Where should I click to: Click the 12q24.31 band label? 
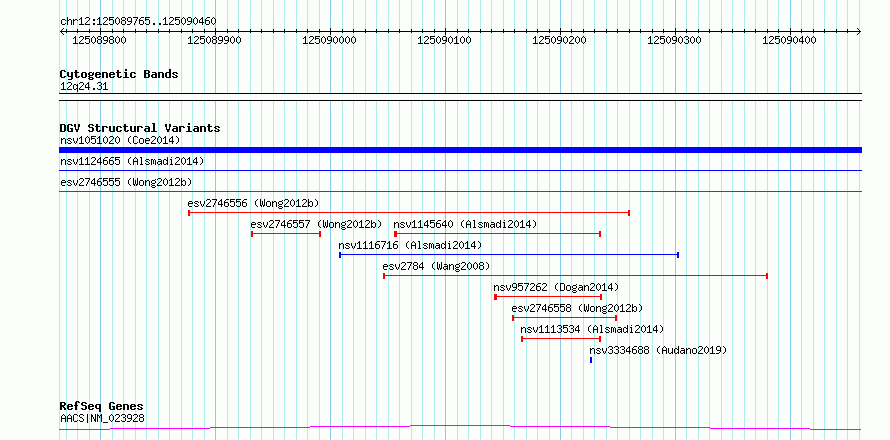pos(84,87)
